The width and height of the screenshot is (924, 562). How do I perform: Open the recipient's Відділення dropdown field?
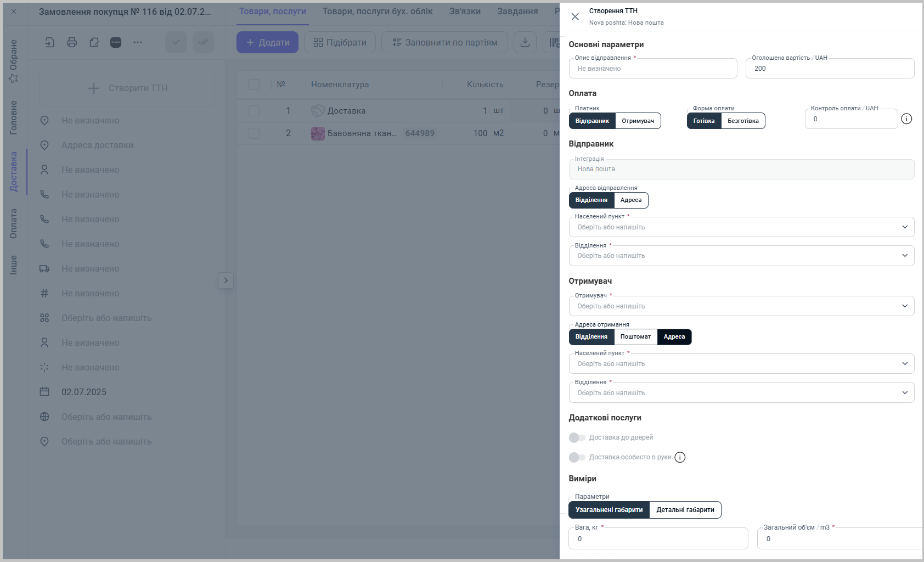coord(741,393)
